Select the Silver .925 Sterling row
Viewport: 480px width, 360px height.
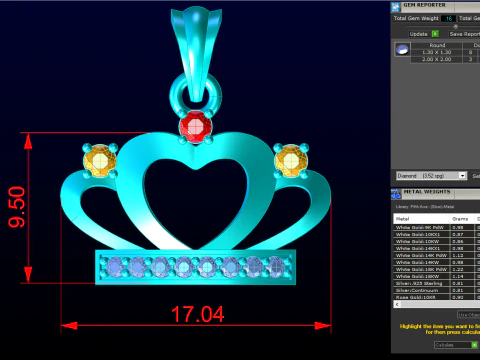pyautogui.click(x=437, y=283)
